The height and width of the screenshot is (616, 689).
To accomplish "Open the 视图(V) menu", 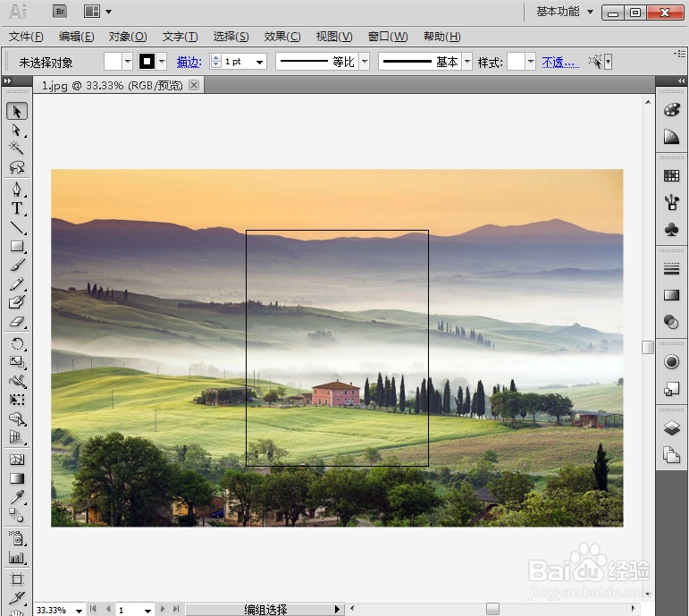I will click(334, 37).
